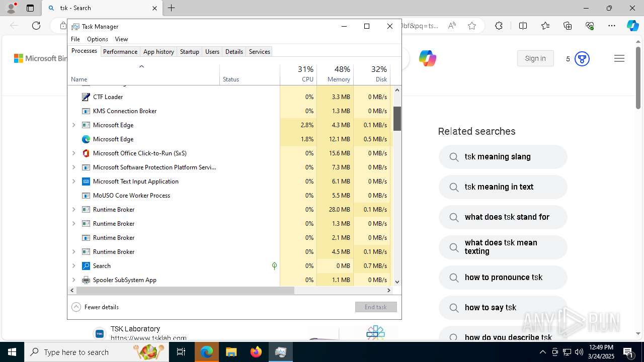
Task: Click the Bing Rewards medal icon
Action: [582, 59]
